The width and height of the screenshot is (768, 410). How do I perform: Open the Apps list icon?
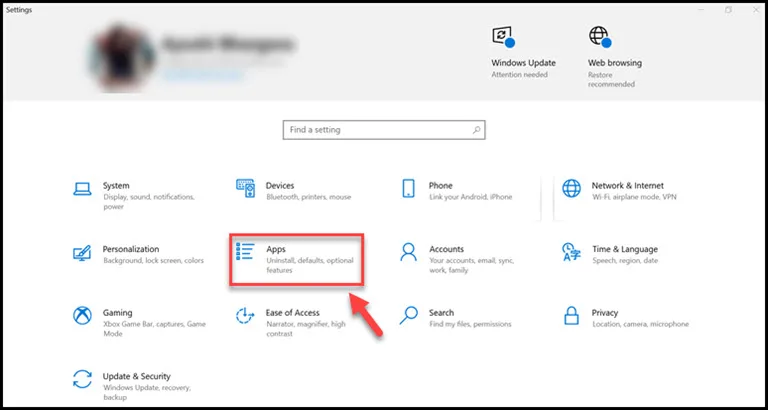click(x=245, y=251)
